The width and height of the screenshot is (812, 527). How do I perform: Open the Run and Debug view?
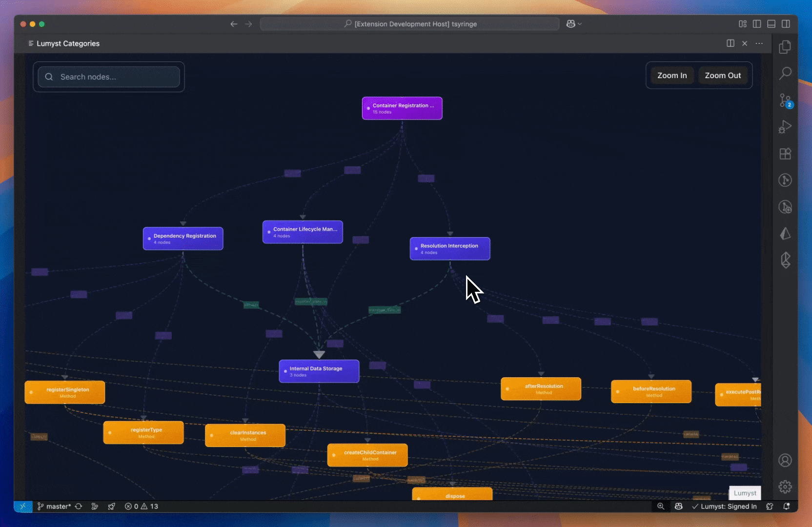point(785,127)
